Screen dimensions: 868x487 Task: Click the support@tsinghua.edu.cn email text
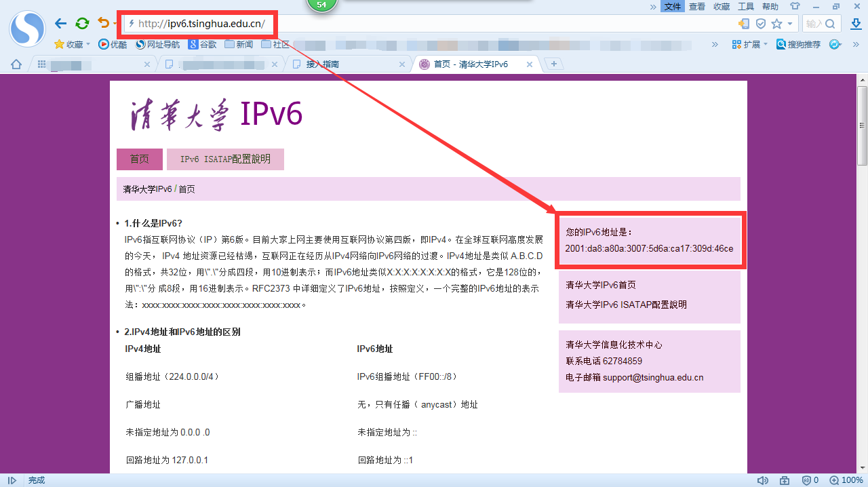click(x=653, y=377)
